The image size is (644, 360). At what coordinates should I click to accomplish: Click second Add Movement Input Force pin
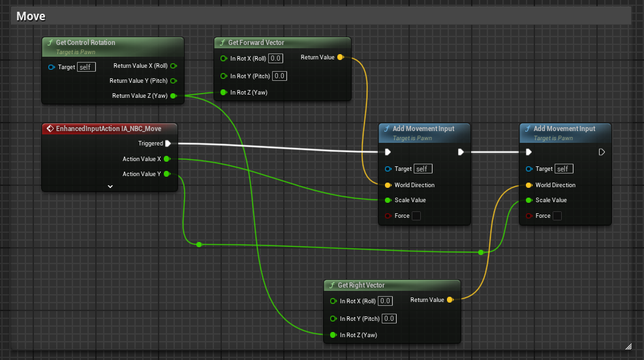tap(529, 216)
